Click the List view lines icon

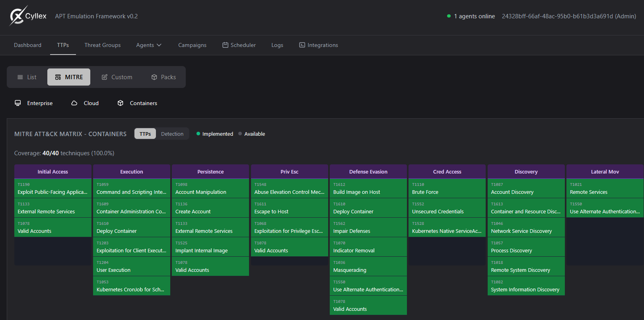coord(20,77)
